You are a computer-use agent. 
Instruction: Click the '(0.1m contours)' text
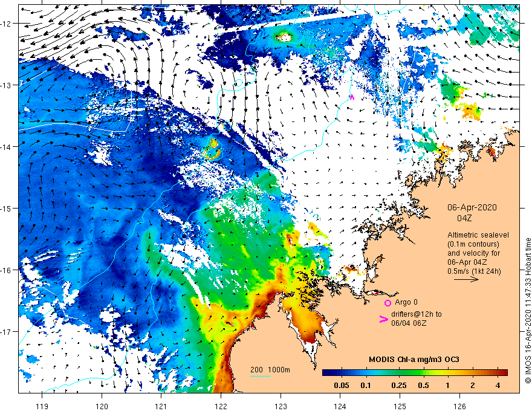point(473,244)
